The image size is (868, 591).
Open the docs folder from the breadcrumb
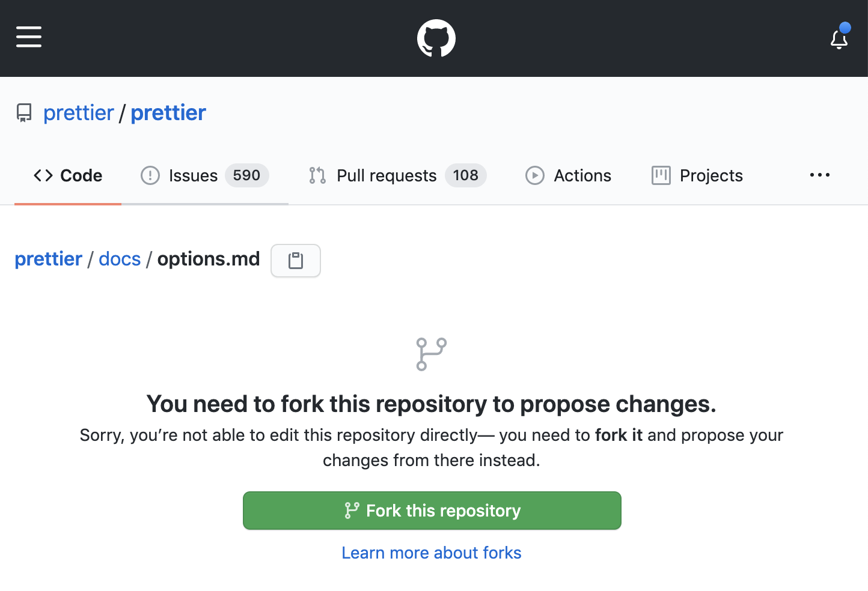point(120,259)
